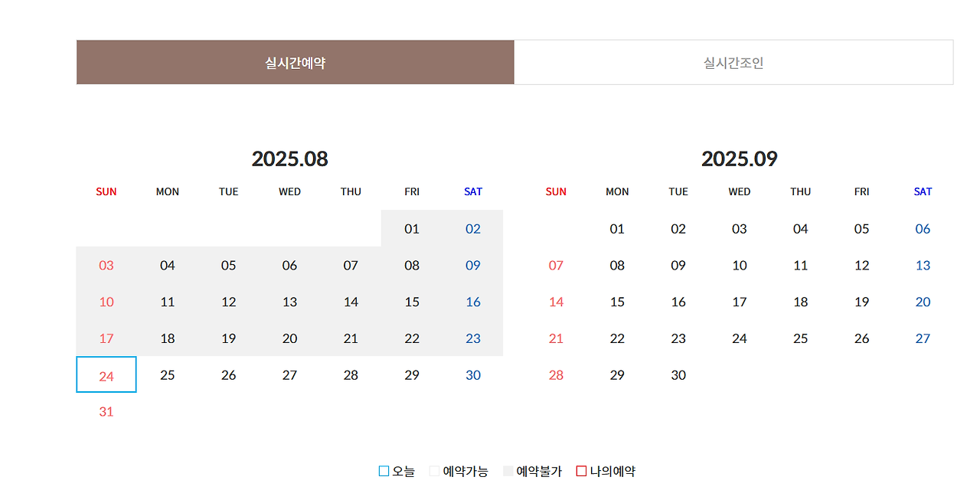The height and width of the screenshot is (490, 980).
Task: Select September 01 on the calendar
Action: pyautogui.click(x=617, y=228)
